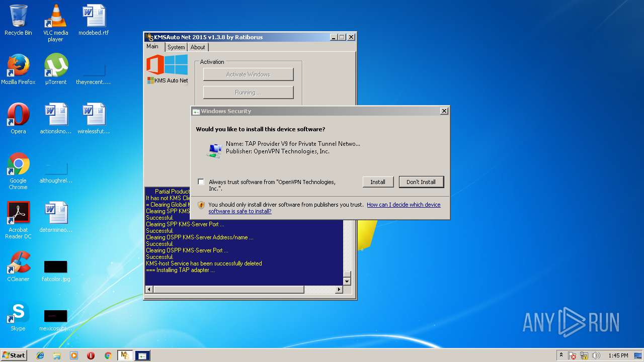Switch to the System tab in KMSAuto
This screenshot has height=362, width=644.
(x=176, y=47)
